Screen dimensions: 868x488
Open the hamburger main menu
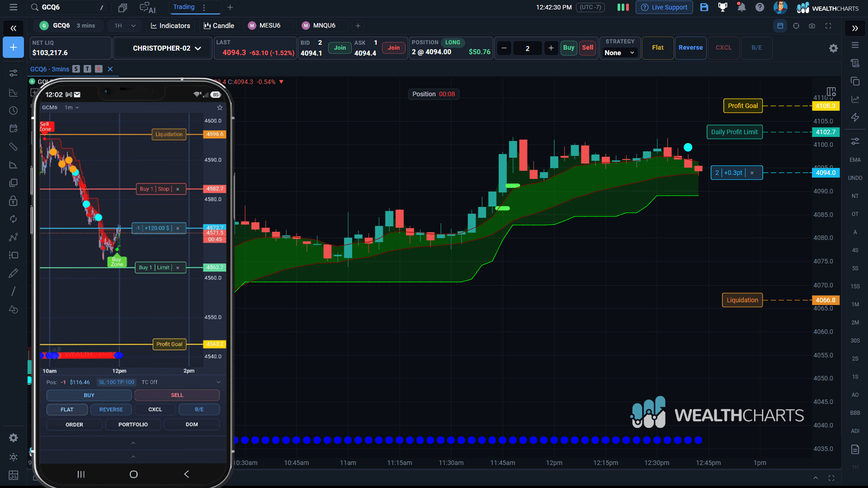point(13,7)
